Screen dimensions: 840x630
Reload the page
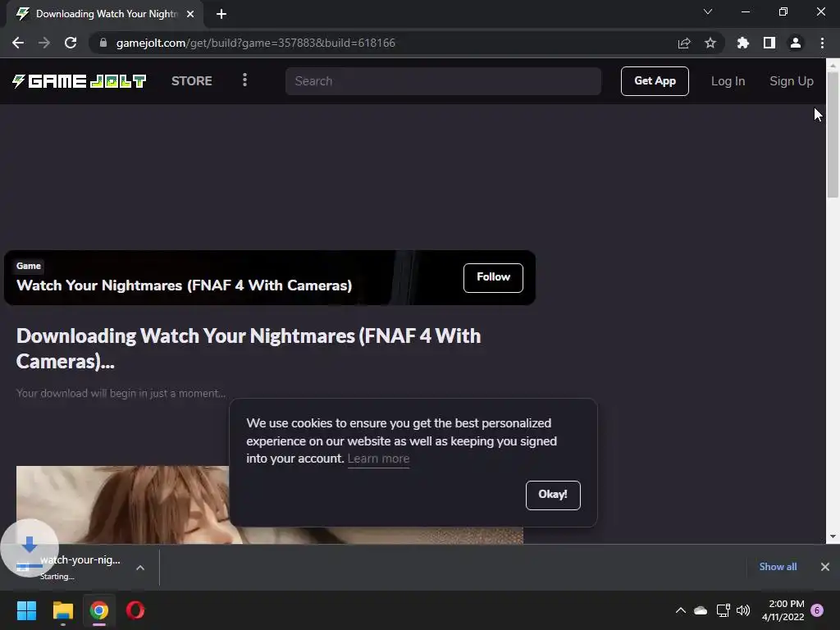pos(71,43)
